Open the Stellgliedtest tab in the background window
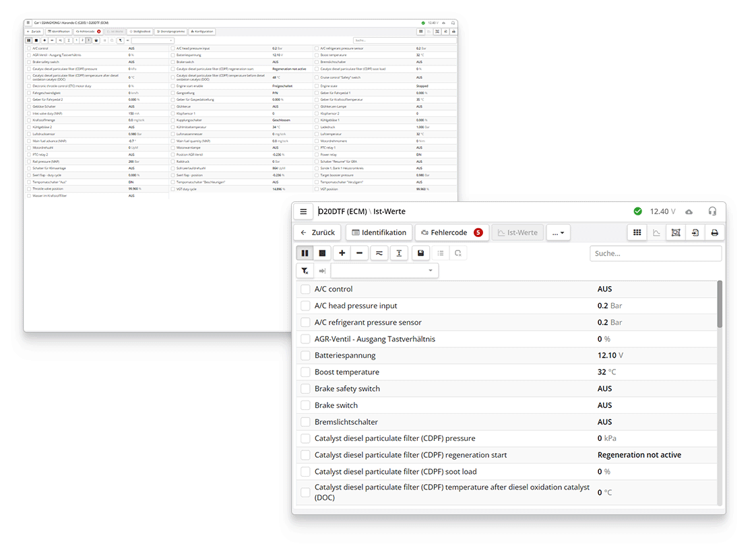Viewport: 756px width, 546px height. click(140, 31)
